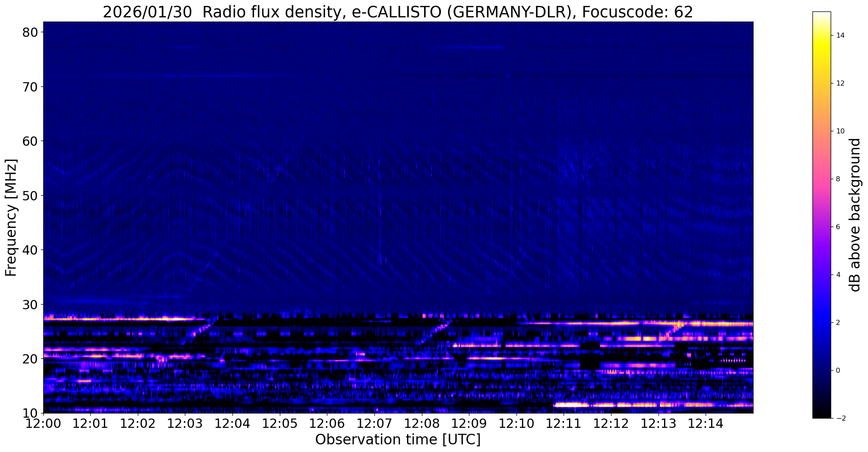The width and height of the screenshot is (868, 452).
Task: Click the 12:07 time tick label
Action: click(x=374, y=424)
